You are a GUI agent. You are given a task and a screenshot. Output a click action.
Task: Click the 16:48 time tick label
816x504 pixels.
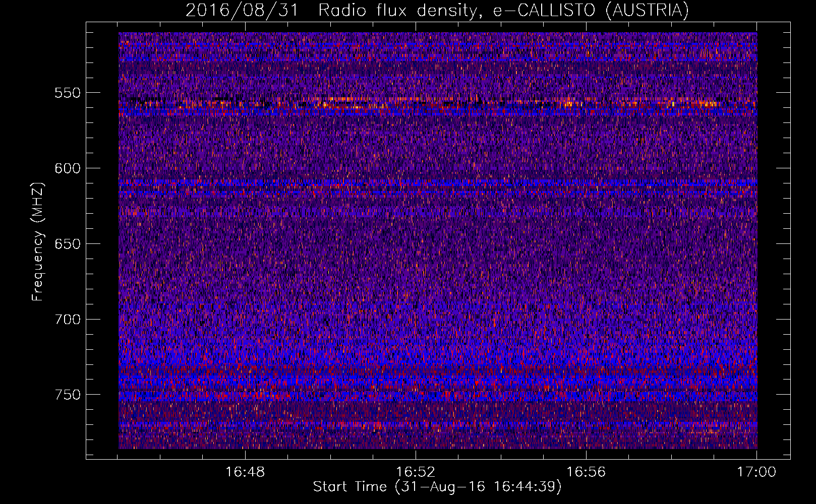[245, 472]
